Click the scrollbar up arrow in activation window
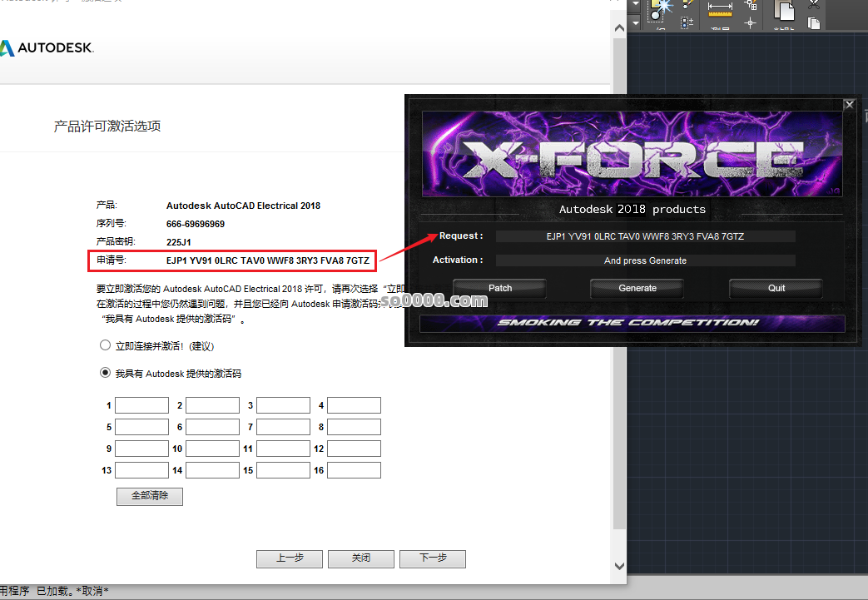The width and height of the screenshot is (868, 600). click(x=619, y=27)
